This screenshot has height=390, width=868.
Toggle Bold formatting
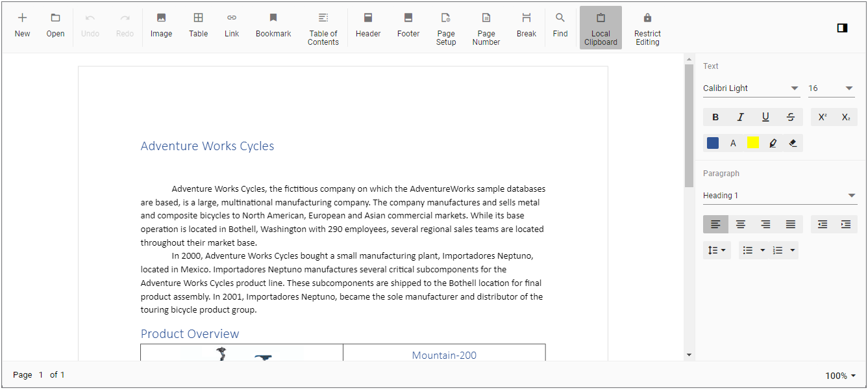(x=715, y=117)
